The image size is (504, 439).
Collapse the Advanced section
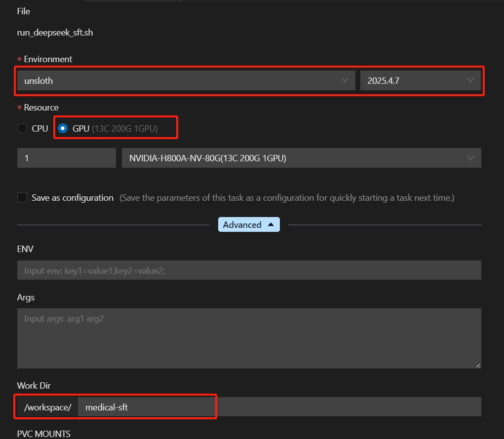pos(249,224)
